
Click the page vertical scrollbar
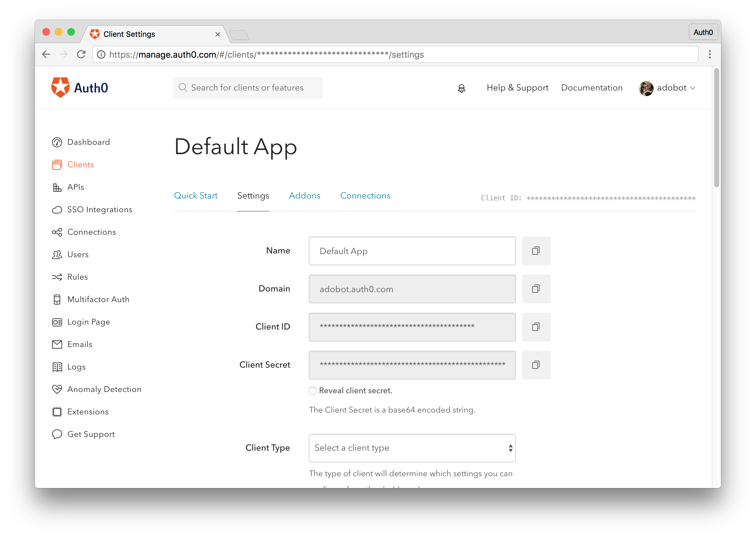pyautogui.click(x=716, y=128)
